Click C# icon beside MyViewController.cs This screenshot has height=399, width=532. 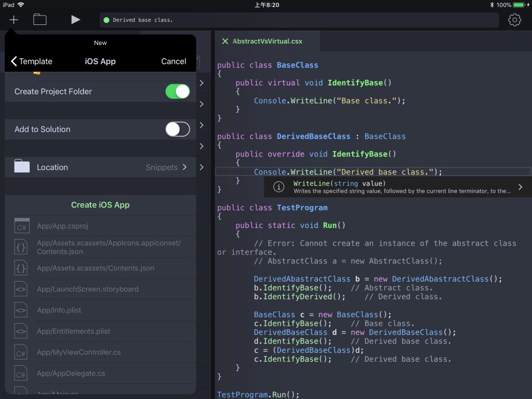[21, 353]
